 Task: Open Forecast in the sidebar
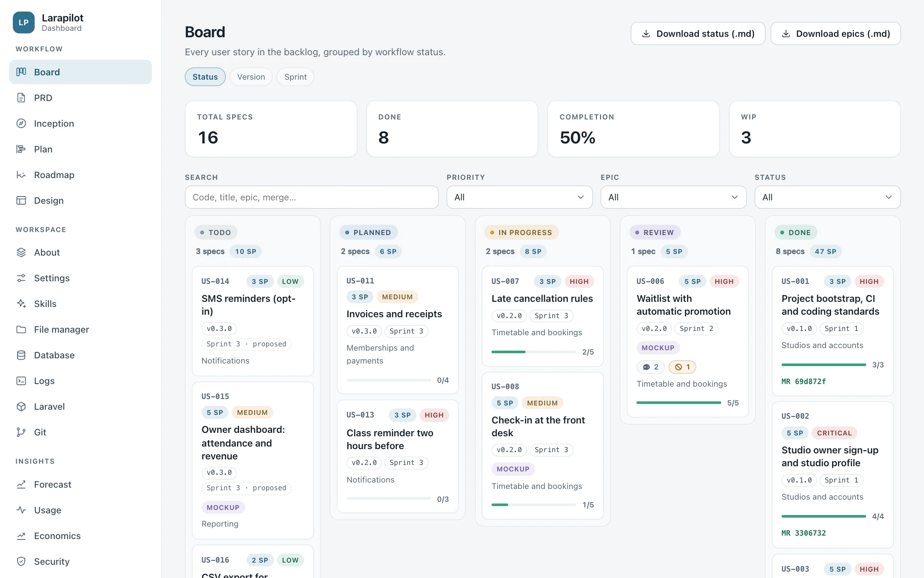[x=80, y=484]
